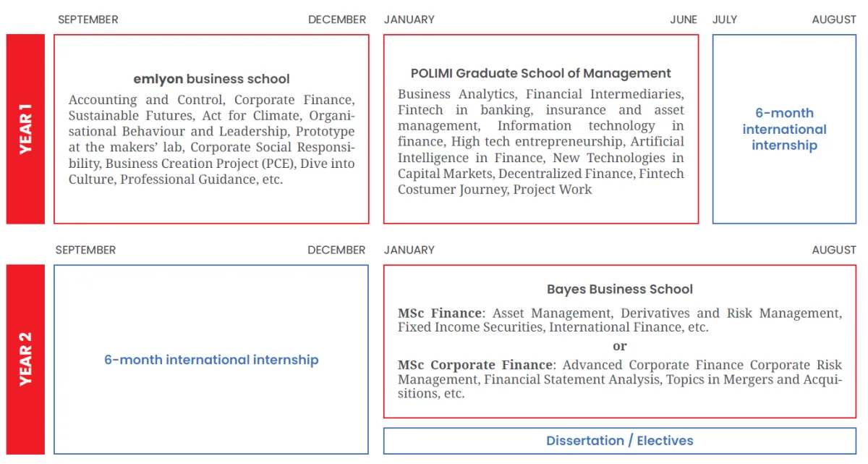Click the MSc Corporate Finance bold label
Viewport: 868px width, 464px height.
point(475,365)
